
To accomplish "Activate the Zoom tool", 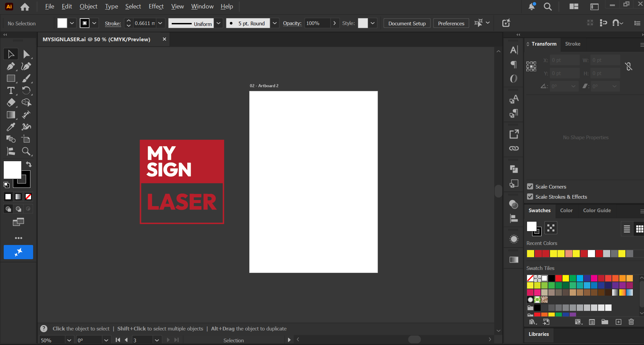I will 26,151.
